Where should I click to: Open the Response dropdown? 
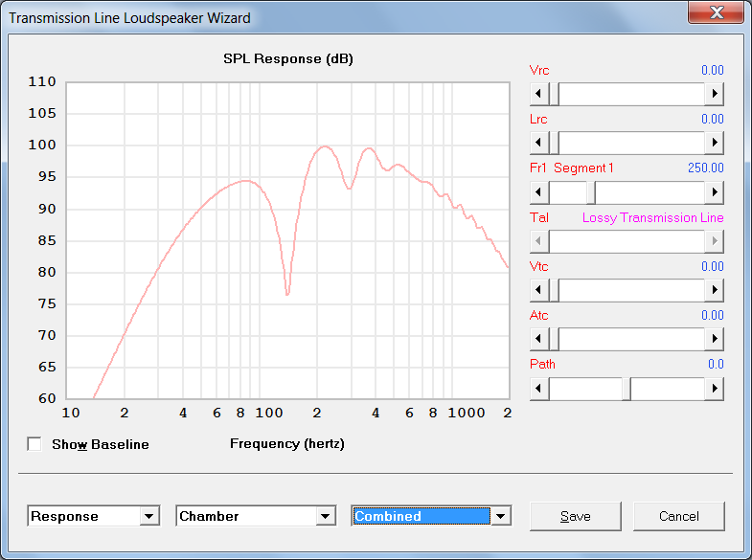(149, 516)
